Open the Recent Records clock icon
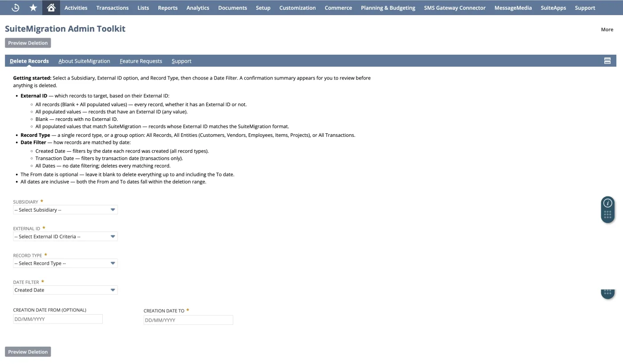The width and height of the screenshot is (623, 364). [15, 8]
